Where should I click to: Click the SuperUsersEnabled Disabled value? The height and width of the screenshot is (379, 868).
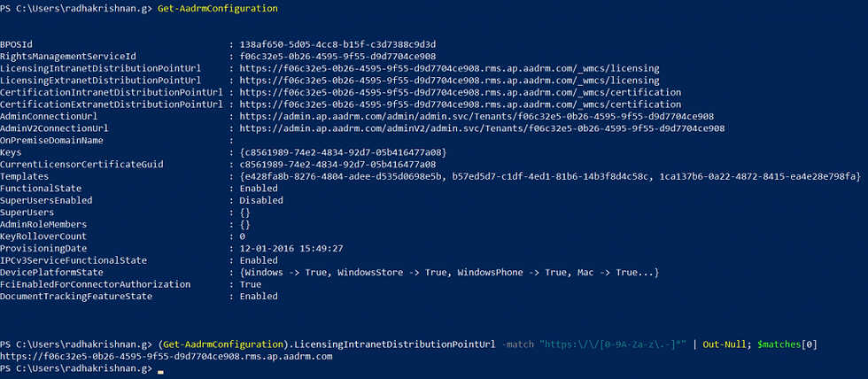261,200
